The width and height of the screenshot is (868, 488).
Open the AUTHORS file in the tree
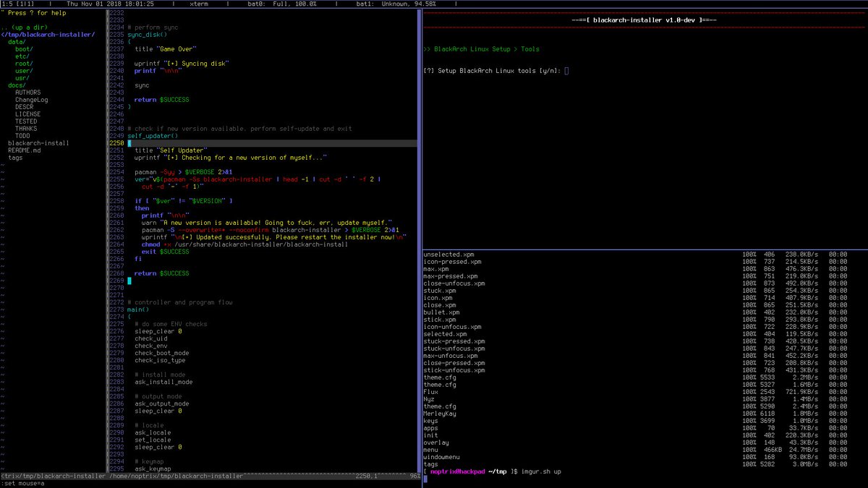(28, 93)
